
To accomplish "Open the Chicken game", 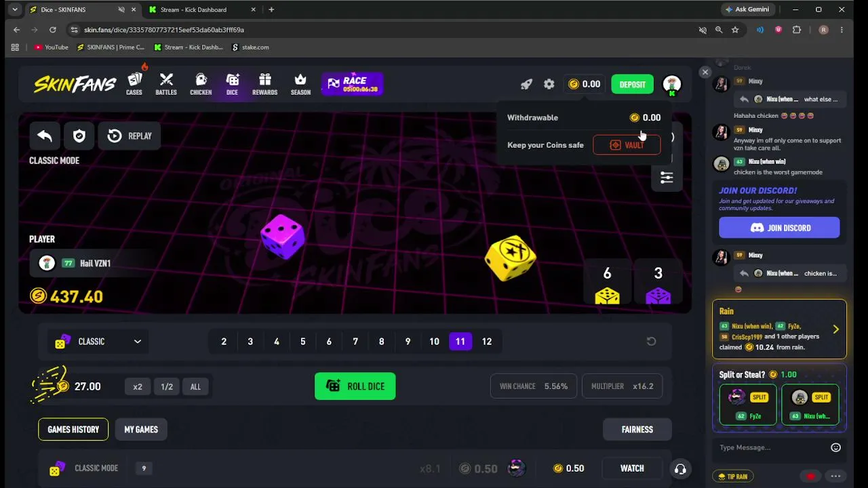I will pos(201,84).
